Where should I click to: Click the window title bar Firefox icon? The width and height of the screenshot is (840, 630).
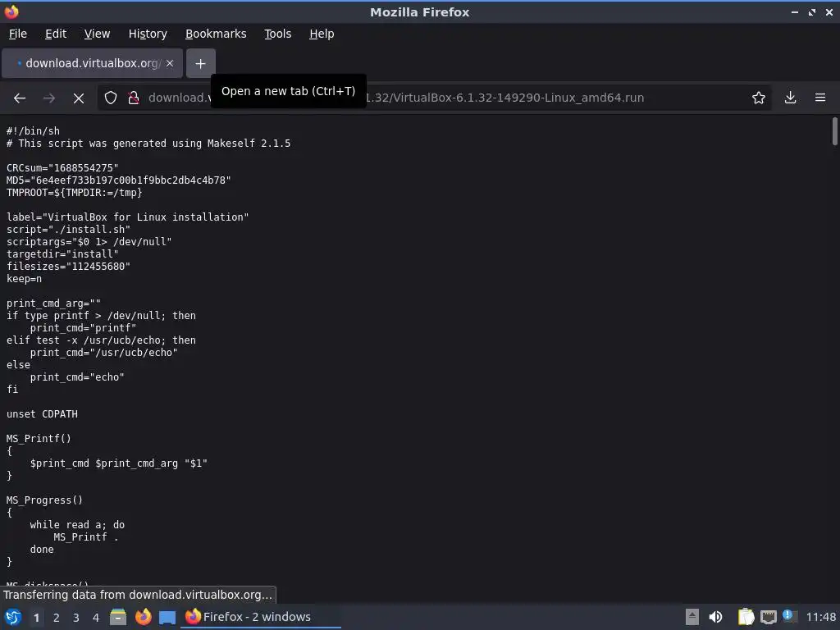[x=11, y=11]
